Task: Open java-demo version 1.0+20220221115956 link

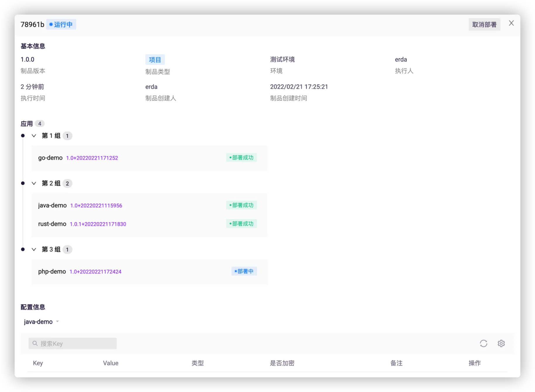Action: pos(96,206)
